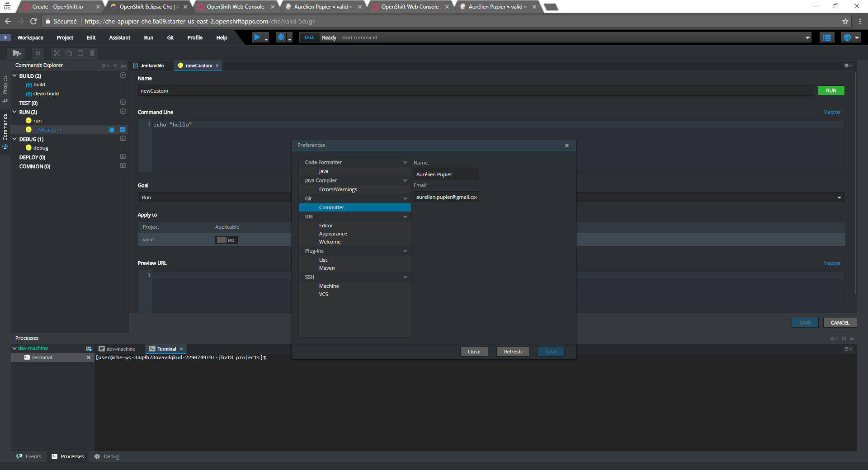Toggle the Applicable switch for valid project
The height and width of the screenshot is (470, 868).
226,240
